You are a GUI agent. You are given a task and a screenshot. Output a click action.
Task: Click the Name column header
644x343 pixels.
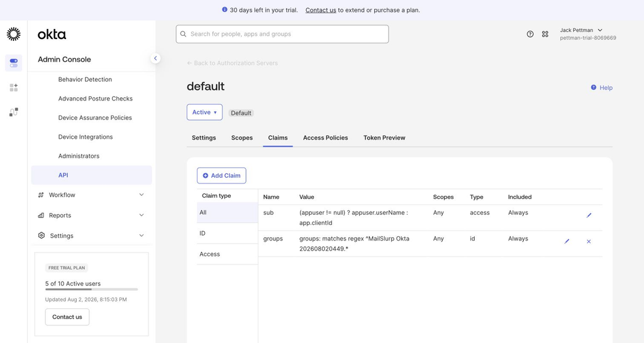pos(271,197)
